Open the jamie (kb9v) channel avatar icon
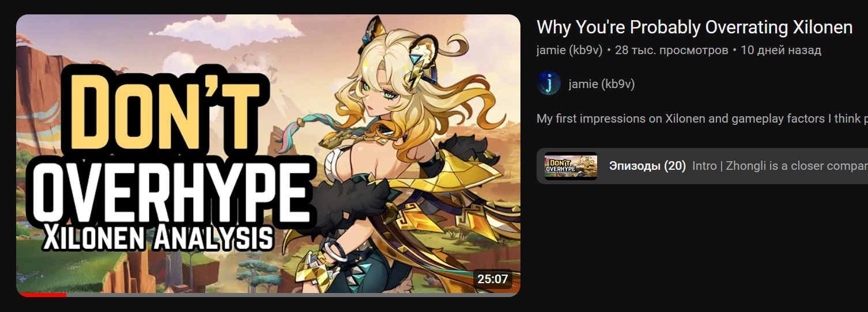The image size is (868, 312). 549,83
